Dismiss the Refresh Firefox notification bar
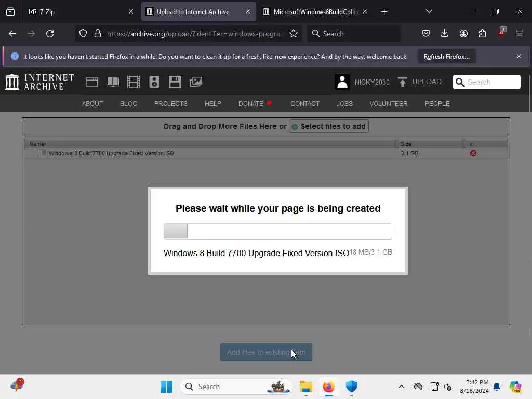This screenshot has height=399, width=532. pyautogui.click(x=519, y=56)
